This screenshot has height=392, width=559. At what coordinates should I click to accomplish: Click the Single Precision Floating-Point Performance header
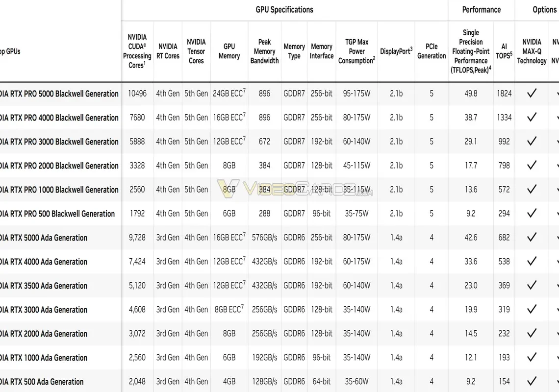click(x=471, y=51)
